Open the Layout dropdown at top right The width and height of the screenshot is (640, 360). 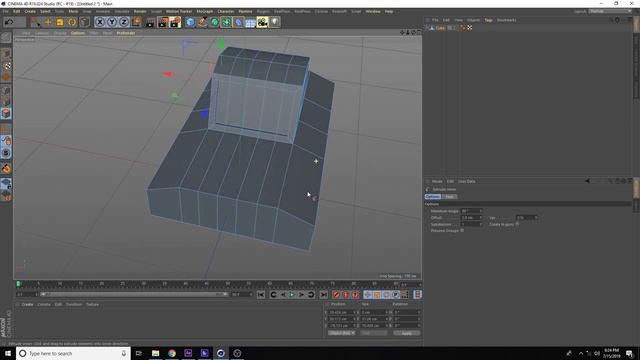[x=609, y=11]
